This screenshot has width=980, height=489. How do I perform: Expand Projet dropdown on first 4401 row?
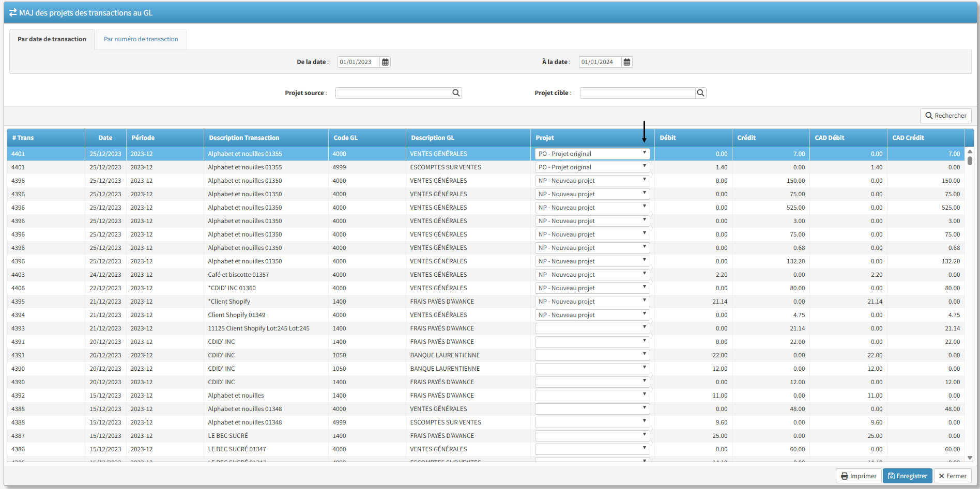click(x=592, y=154)
